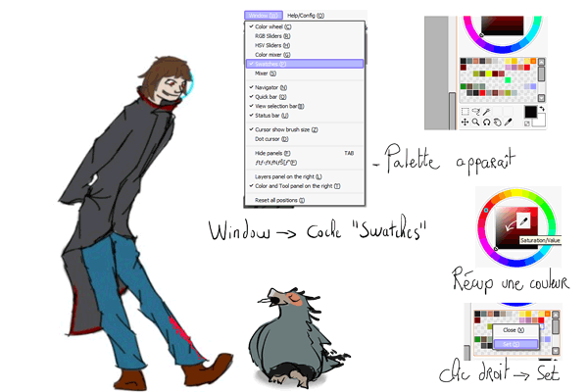Select the Rotate canvas tool
This screenshot has height=392, width=588.
[x=486, y=122]
